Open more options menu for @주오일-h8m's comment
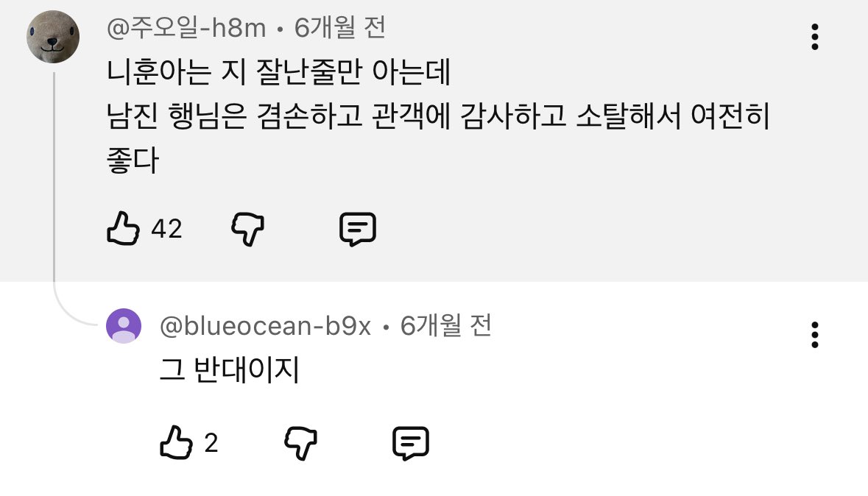This screenshot has width=868, height=496. [814, 37]
